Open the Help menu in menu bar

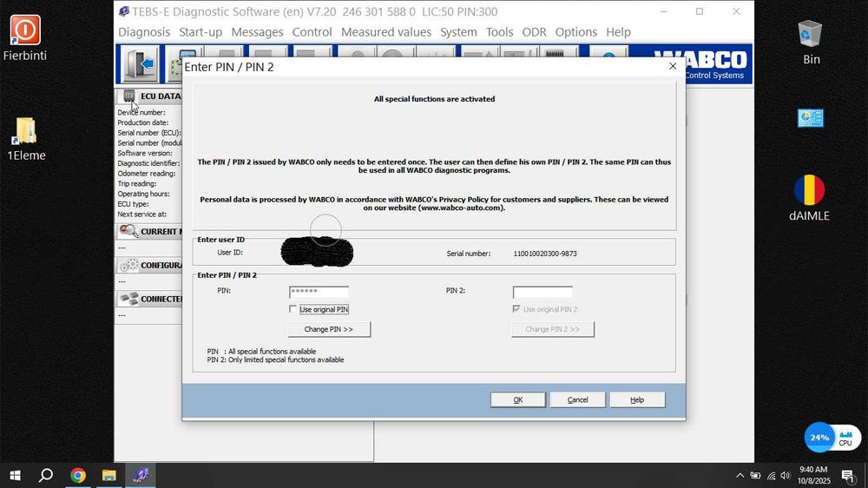pos(618,32)
